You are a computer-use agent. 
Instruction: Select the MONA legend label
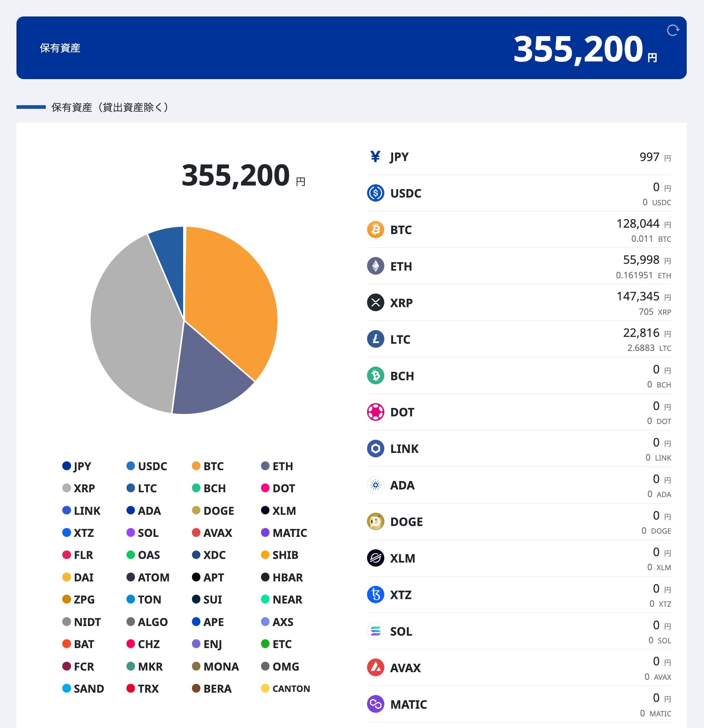coord(221,667)
